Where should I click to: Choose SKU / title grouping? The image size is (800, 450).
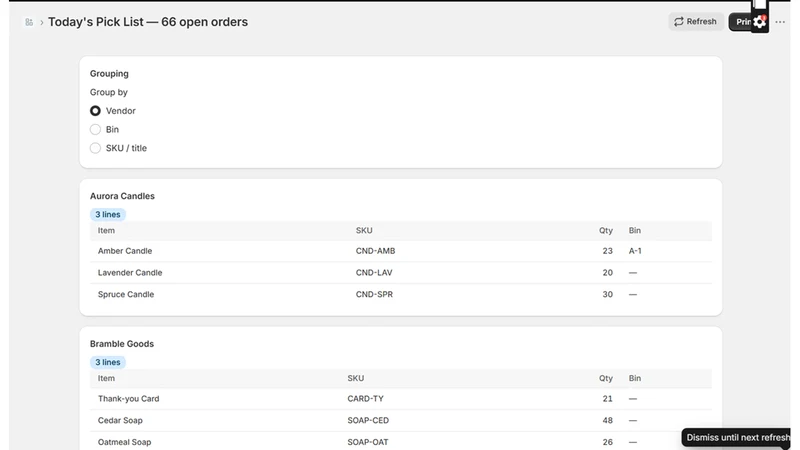(95, 148)
